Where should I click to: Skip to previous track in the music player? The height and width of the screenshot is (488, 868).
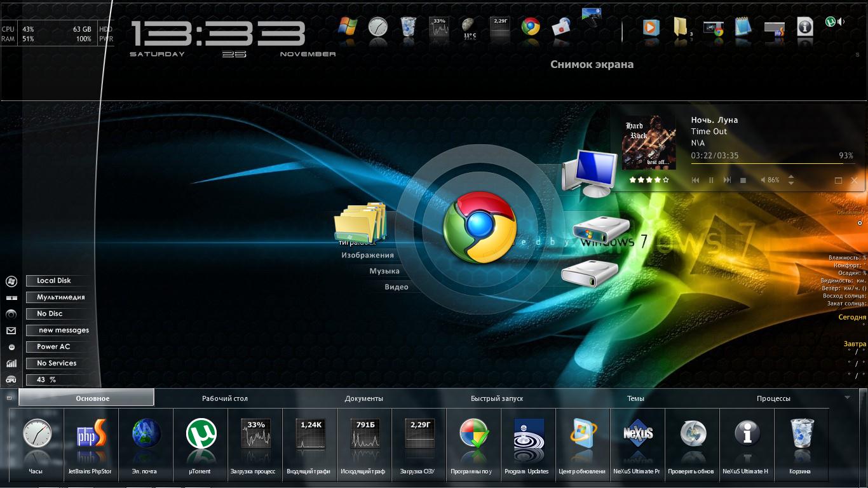click(695, 180)
